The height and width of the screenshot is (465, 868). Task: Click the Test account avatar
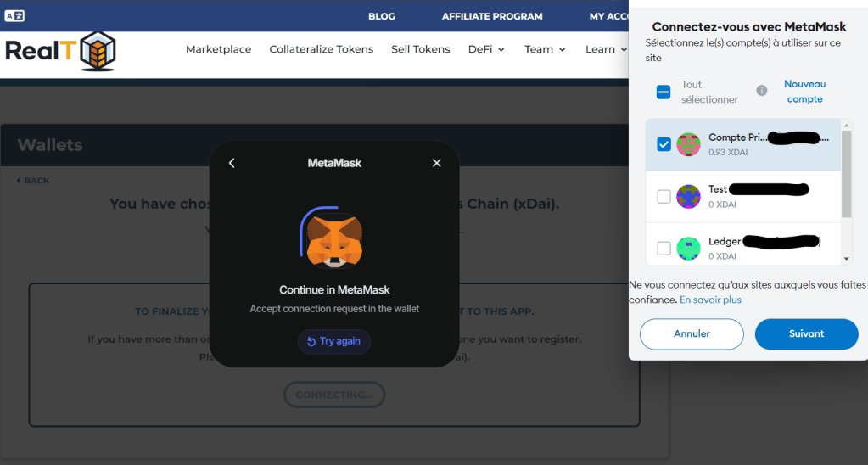[x=688, y=196]
